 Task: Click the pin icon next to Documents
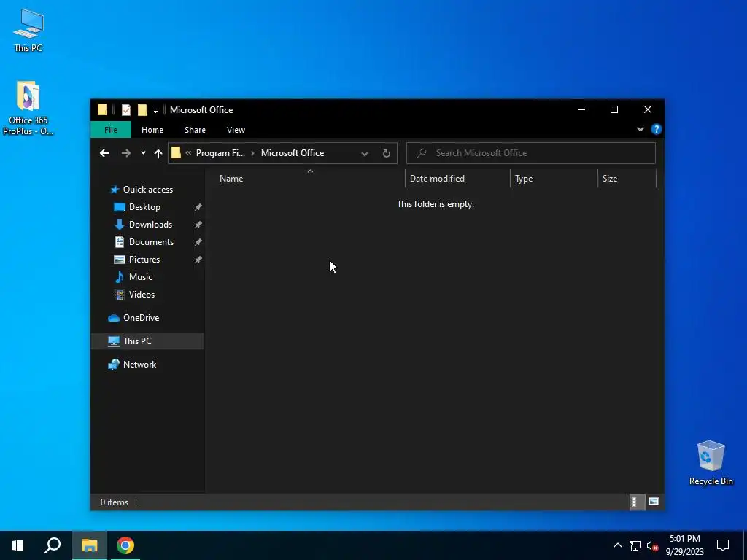pos(198,242)
